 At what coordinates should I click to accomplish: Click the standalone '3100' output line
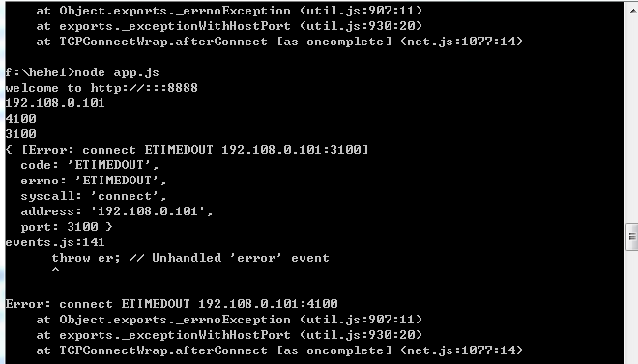click(x=20, y=134)
